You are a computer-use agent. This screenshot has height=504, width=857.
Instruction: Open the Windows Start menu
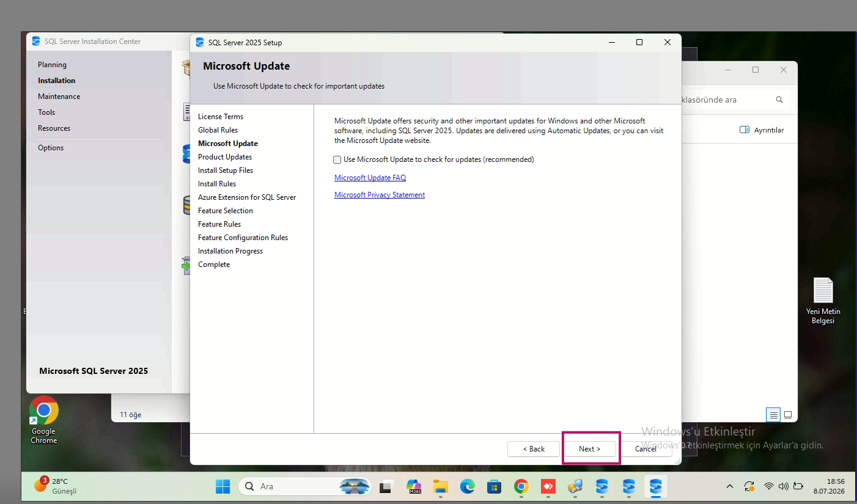pyautogui.click(x=223, y=487)
